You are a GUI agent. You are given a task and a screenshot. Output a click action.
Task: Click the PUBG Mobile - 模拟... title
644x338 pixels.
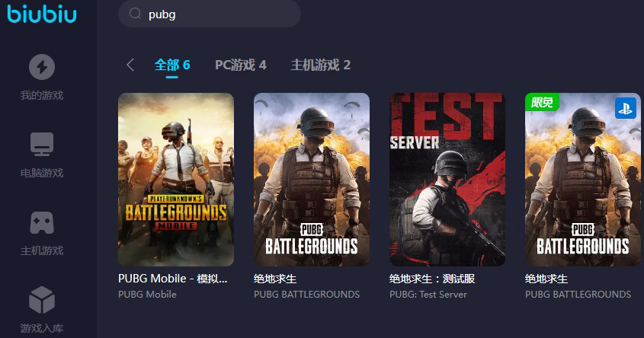pos(172,279)
